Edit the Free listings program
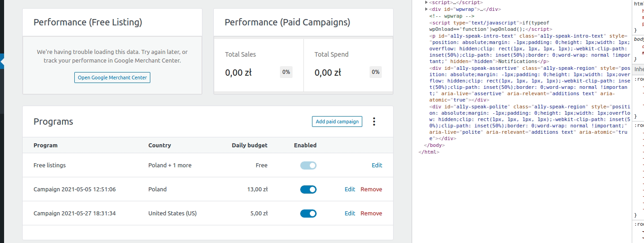This screenshot has height=243, width=644. pos(377,165)
